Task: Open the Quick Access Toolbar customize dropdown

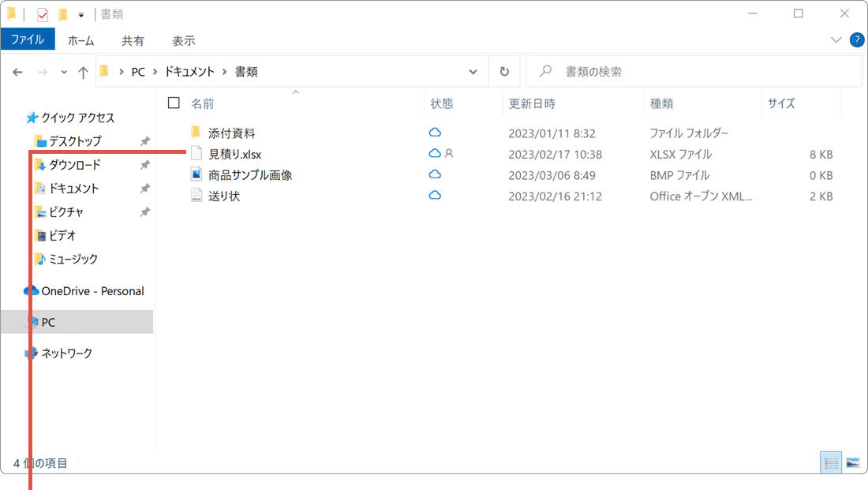Action: [x=80, y=15]
